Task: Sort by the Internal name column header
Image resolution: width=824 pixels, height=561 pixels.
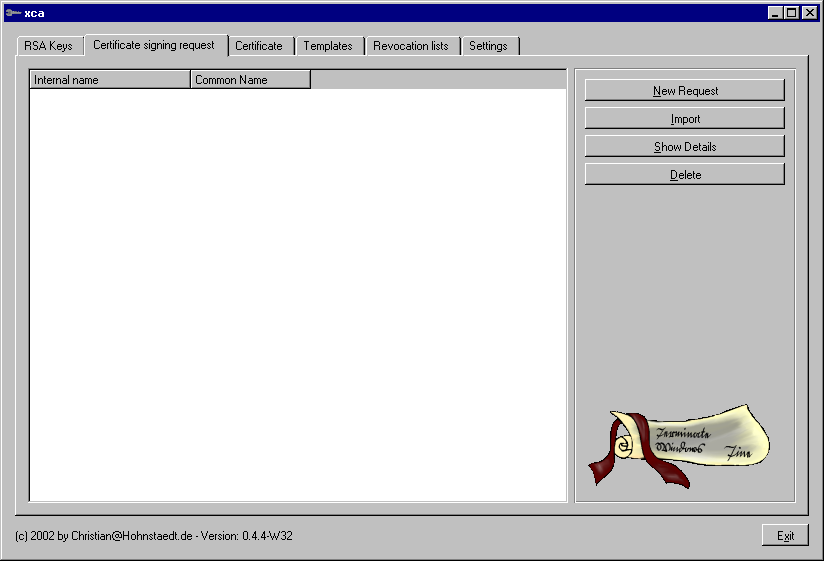Action: [110, 80]
